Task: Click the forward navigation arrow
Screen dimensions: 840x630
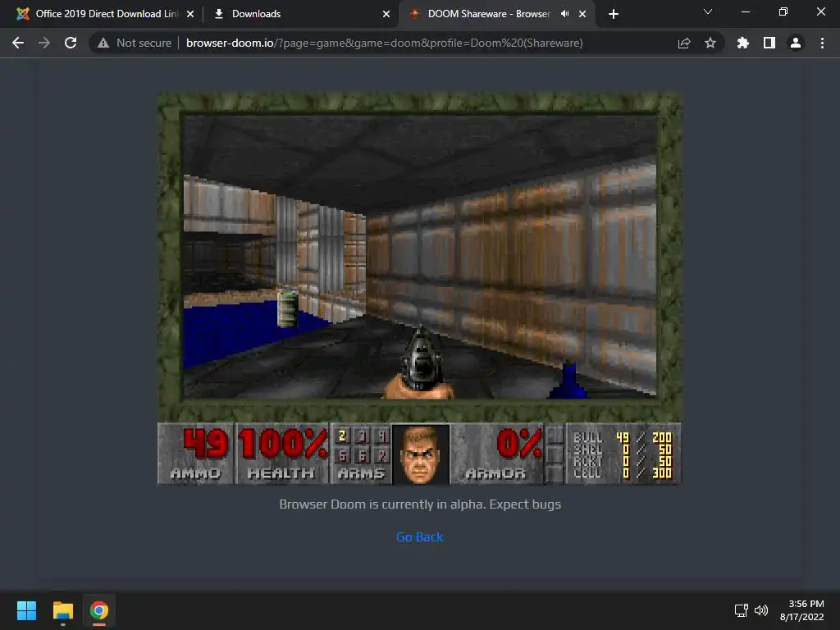Action: pyautogui.click(x=44, y=43)
